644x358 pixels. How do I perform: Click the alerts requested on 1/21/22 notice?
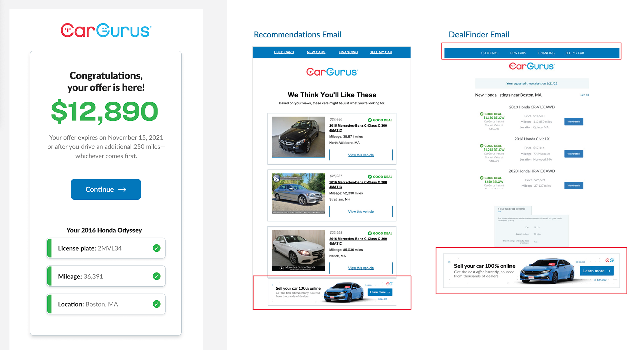pyautogui.click(x=532, y=83)
